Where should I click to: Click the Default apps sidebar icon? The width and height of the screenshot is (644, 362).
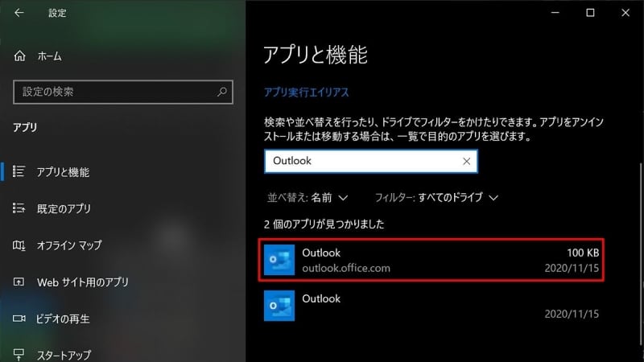[19, 208]
